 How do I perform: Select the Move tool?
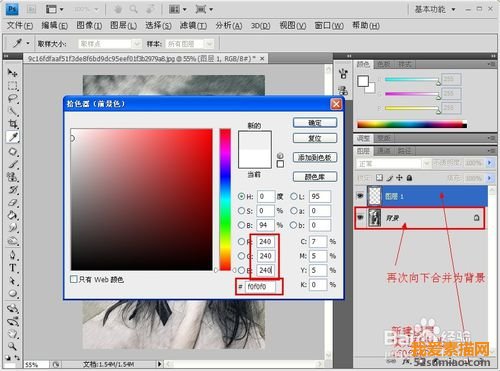[13, 73]
